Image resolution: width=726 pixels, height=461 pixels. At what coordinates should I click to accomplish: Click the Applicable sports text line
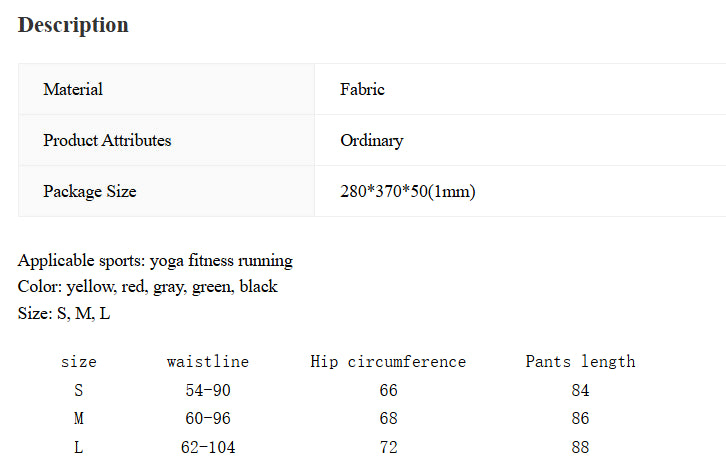coord(155,261)
